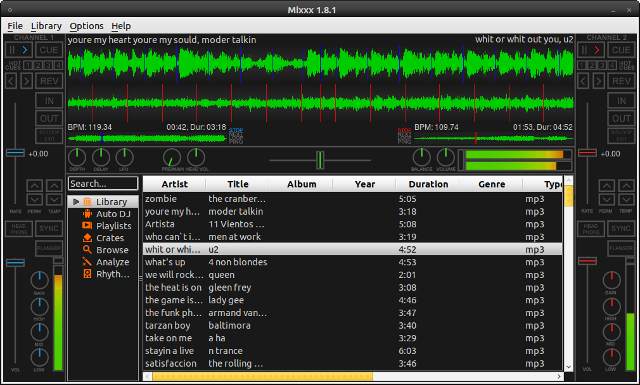The image size is (640, 385).
Task: Set hot cue 4 on Channel 1
Action: 58,65
